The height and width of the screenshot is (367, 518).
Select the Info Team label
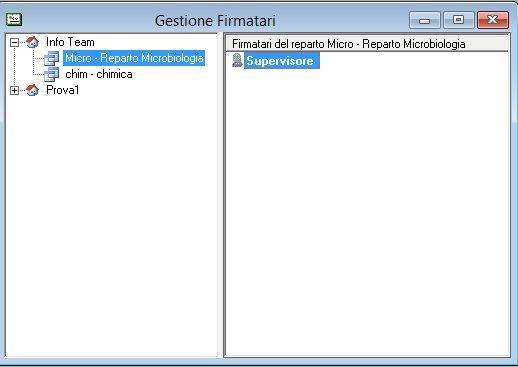[70, 42]
